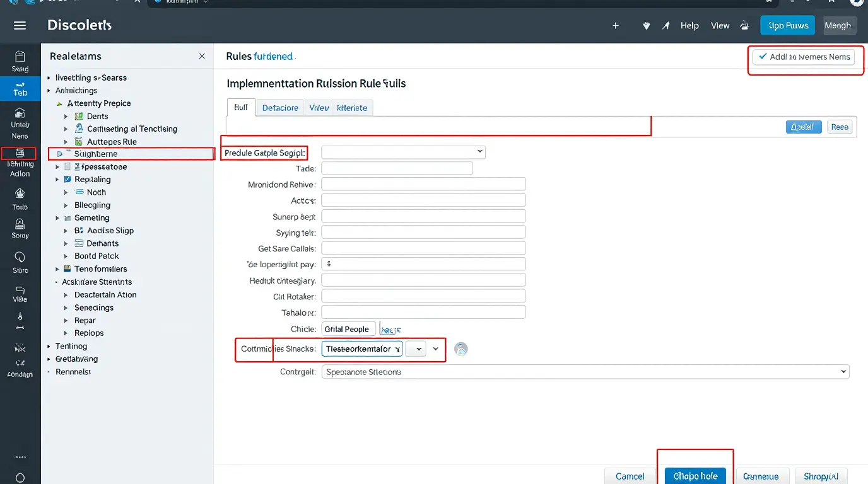Switch to the Vneu tab
868x484 pixels.
point(319,108)
